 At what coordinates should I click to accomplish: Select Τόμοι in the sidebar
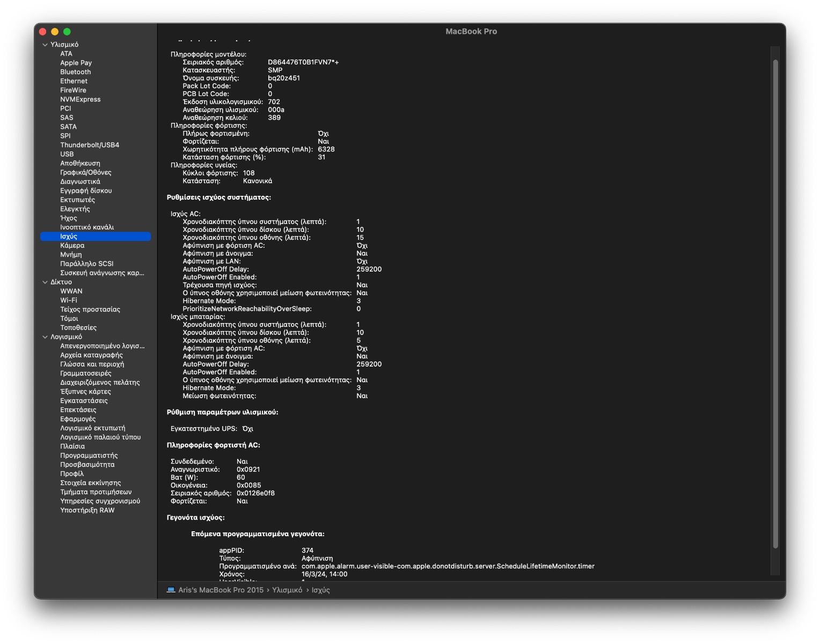[69, 318]
